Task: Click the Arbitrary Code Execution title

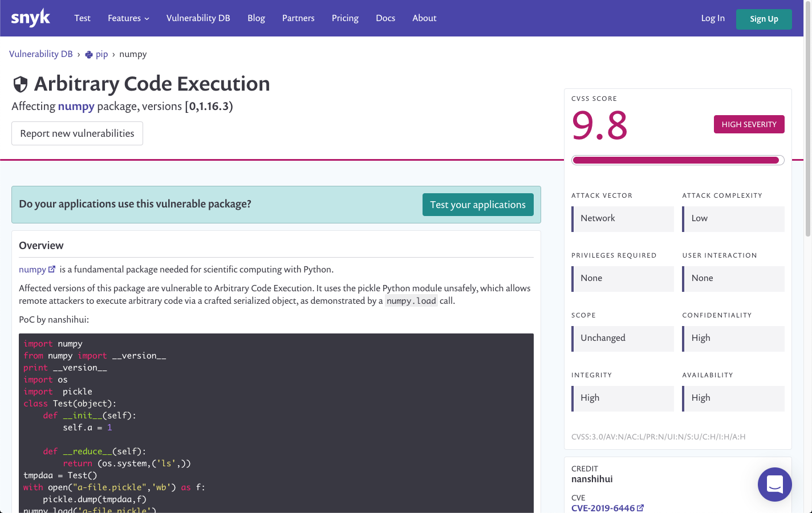Action: pyautogui.click(x=152, y=84)
